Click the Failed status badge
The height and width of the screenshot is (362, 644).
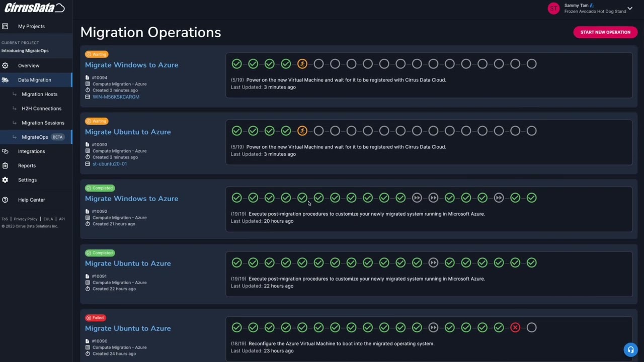95,318
